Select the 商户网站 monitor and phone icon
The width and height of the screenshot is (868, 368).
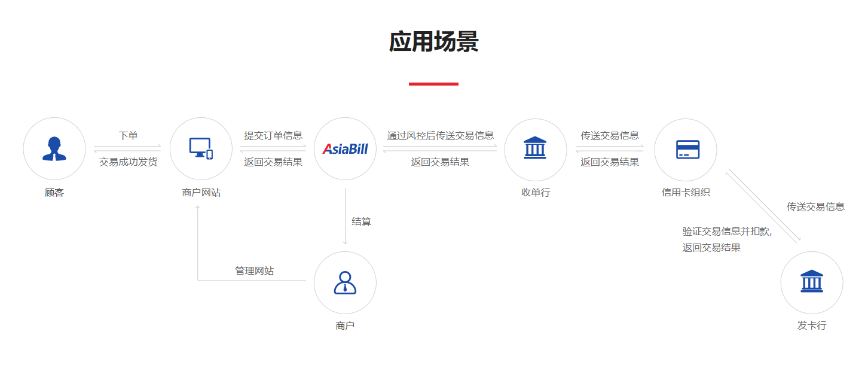click(201, 148)
